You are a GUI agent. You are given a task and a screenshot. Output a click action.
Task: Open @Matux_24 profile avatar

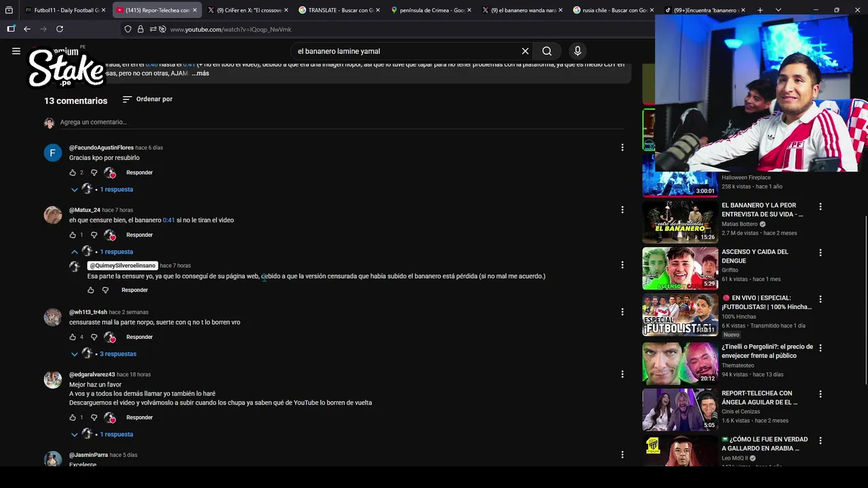(x=53, y=215)
